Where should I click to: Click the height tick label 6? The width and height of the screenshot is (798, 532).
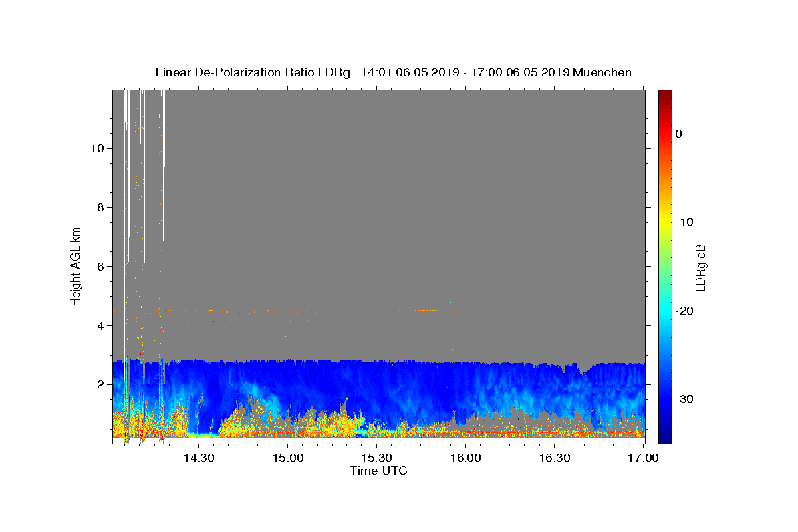tap(99, 267)
